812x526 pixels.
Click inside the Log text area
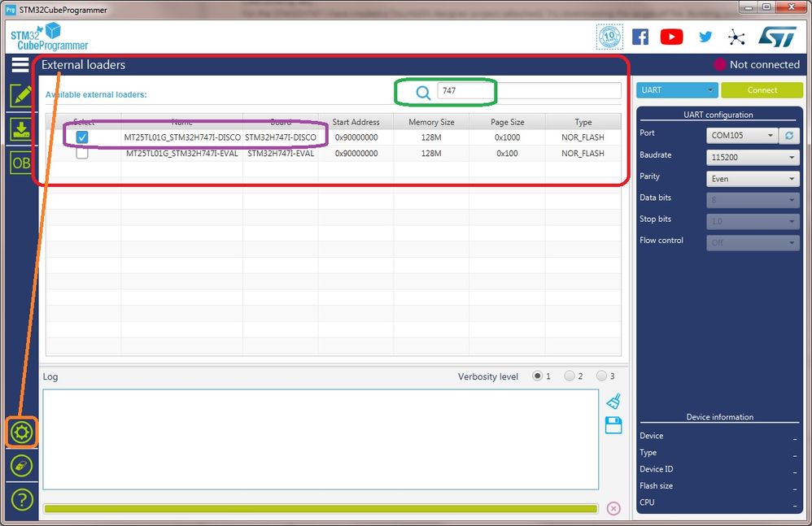321,440
